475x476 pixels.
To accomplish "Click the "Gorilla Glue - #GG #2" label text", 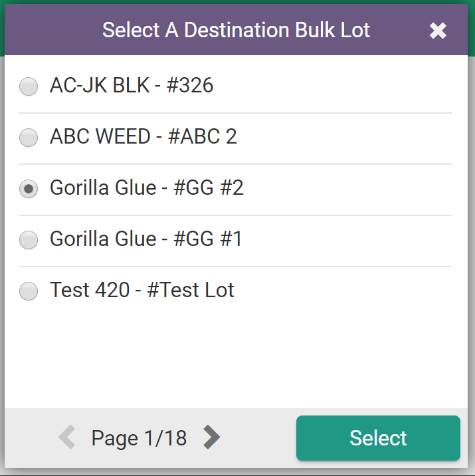I will [x=147, y=188].
